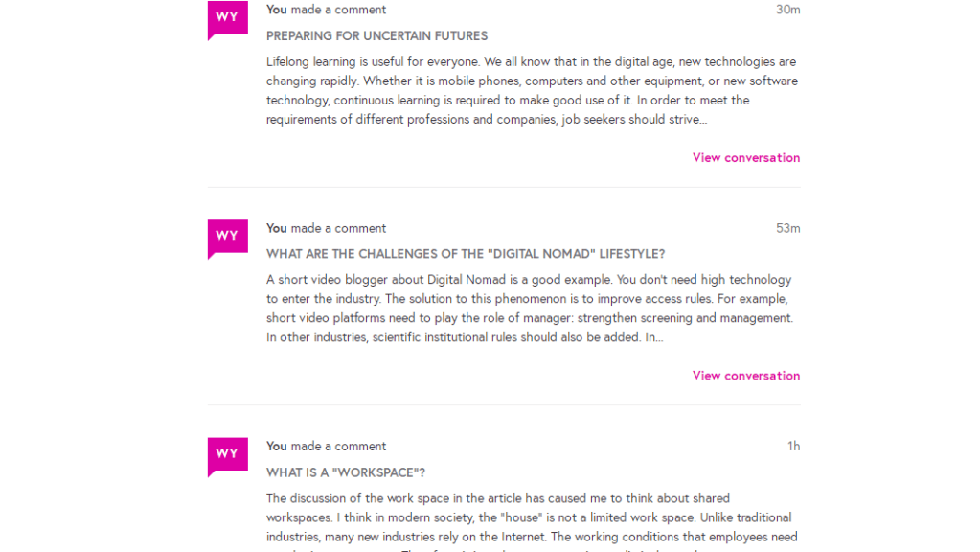
Task: Open the "Preparing for Uncertain Futures" title
Action: click(x=376, y=36)
